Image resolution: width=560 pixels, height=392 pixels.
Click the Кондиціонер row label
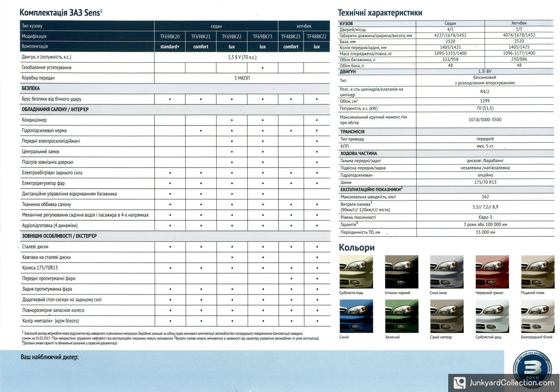34,120
